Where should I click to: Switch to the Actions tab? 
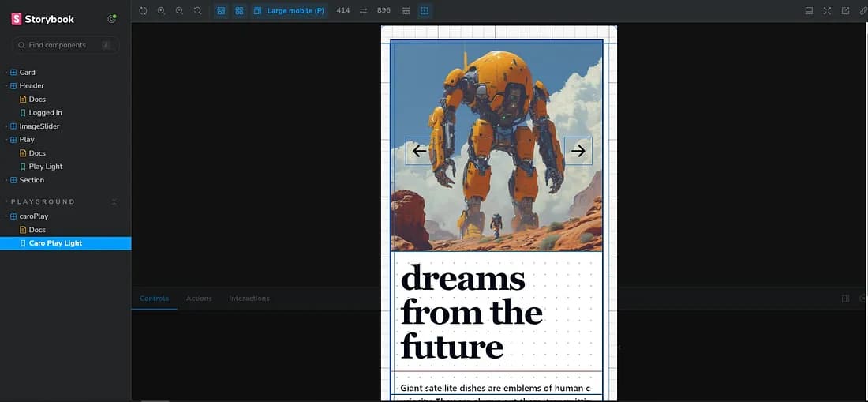pos(199,299)
